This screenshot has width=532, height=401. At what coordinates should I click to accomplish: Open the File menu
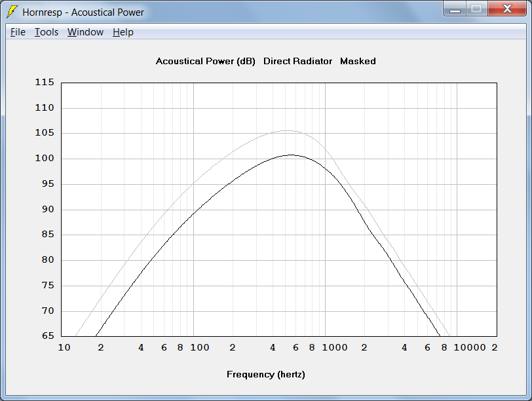tap(18, 32)
